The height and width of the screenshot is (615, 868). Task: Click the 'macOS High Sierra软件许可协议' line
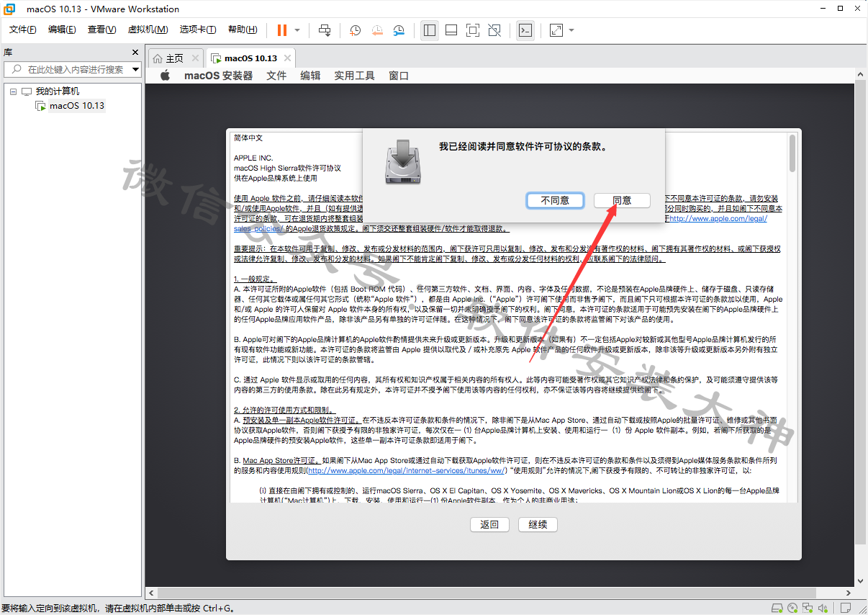click(x=287, y=168)
